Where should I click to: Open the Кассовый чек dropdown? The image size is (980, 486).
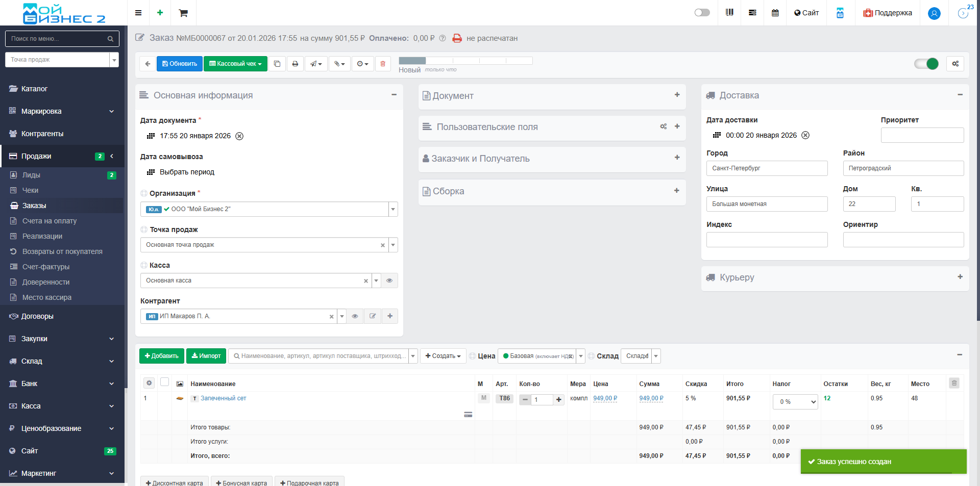[x=235, y=64]
